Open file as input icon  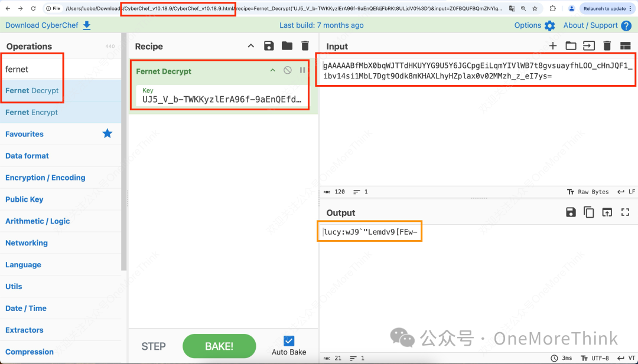click(589, 46)
